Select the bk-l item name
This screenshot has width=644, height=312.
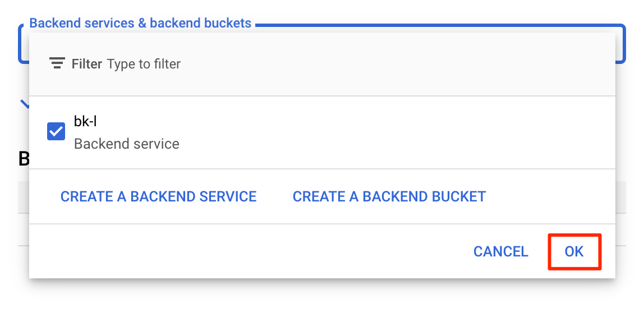coord(85,122)
